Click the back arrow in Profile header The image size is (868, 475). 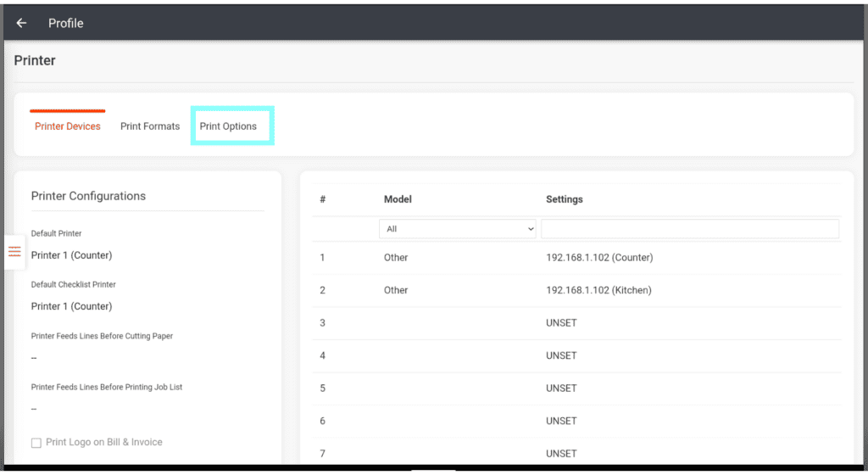[21, 23]
